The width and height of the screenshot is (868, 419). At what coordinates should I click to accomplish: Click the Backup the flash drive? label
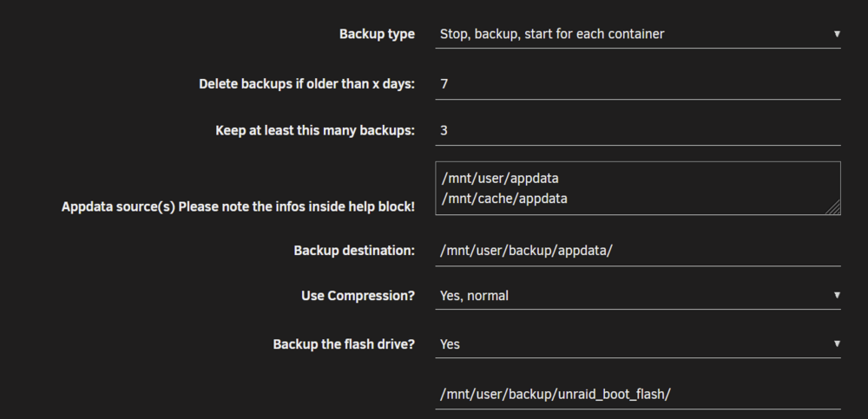coord(344,344)
